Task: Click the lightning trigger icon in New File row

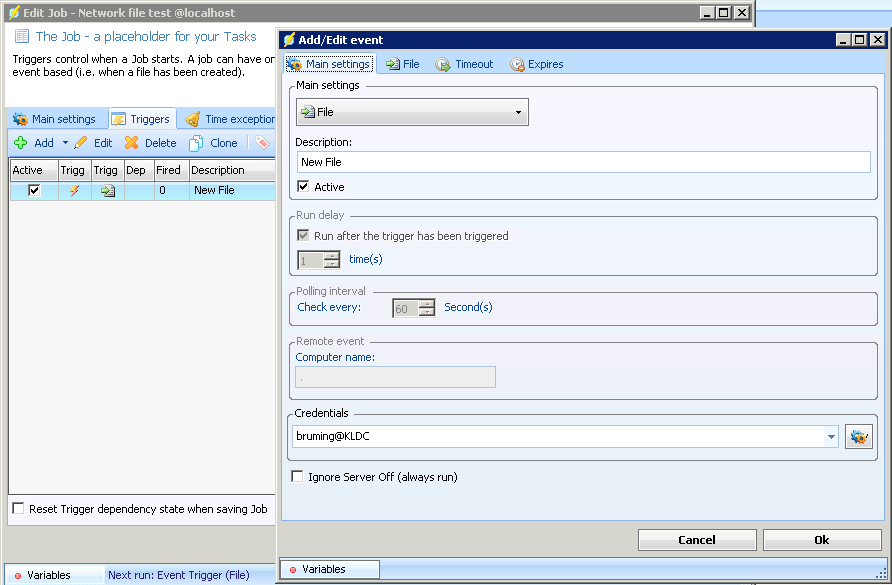Action: click(74, 190)
